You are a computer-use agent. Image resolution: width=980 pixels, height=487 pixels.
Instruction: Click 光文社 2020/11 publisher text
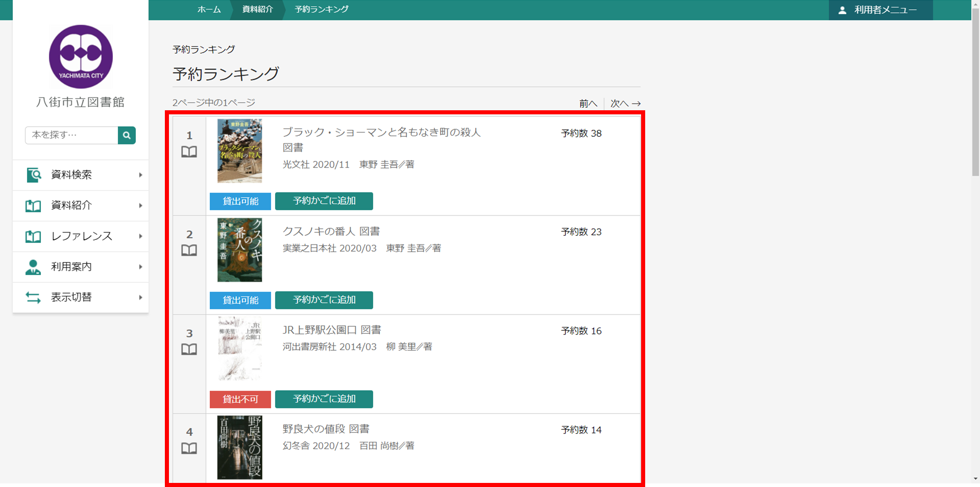pos(316,164)
